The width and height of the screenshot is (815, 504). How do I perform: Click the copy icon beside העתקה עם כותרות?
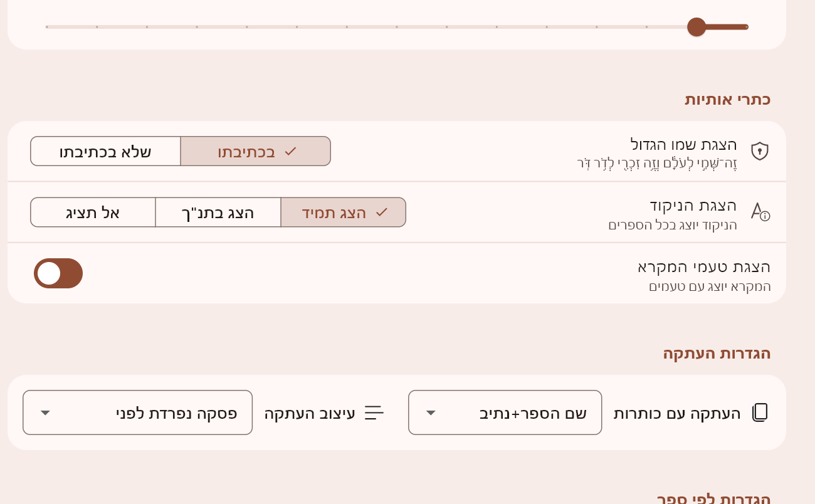[x=760, y=412]
